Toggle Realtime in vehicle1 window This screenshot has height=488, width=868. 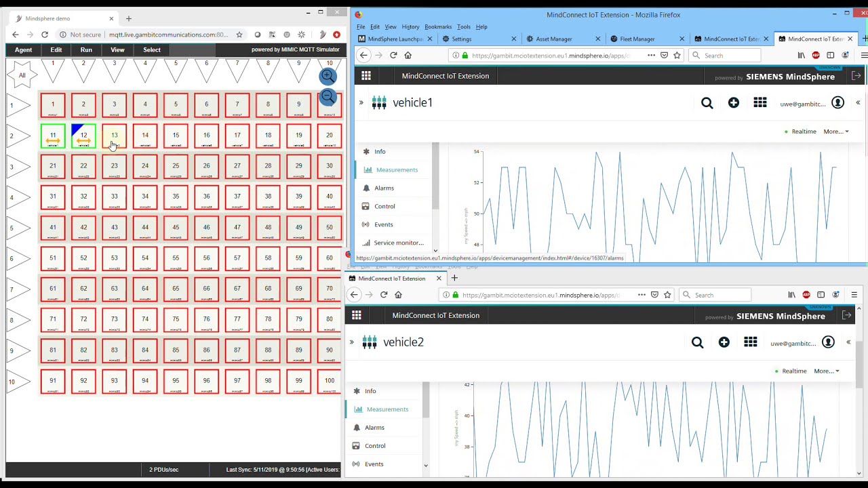pyautogui.click(x=801, y=131)
